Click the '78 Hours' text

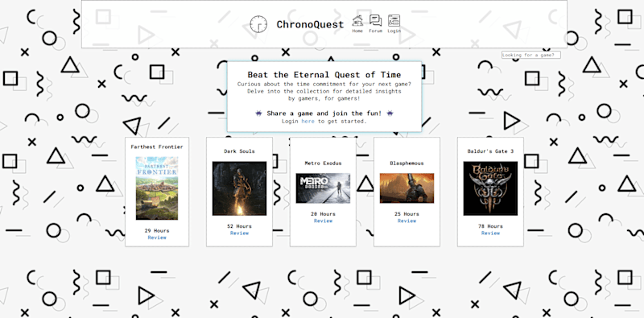pos(490,226)
